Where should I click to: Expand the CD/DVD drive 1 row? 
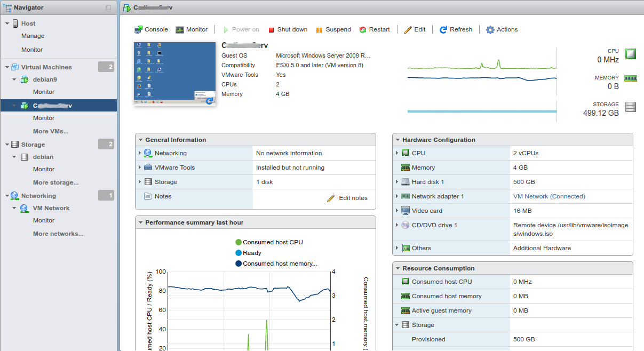397,225
